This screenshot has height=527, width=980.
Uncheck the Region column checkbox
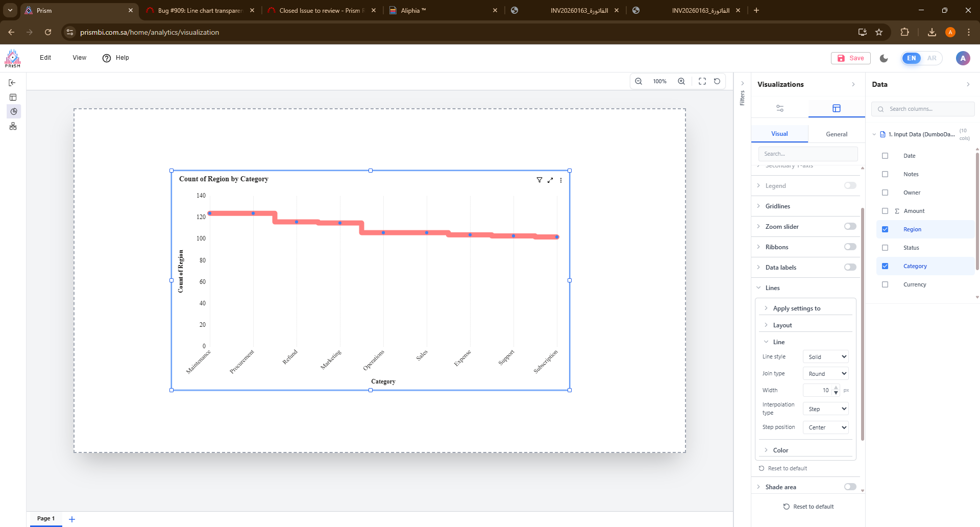(885, 229)
